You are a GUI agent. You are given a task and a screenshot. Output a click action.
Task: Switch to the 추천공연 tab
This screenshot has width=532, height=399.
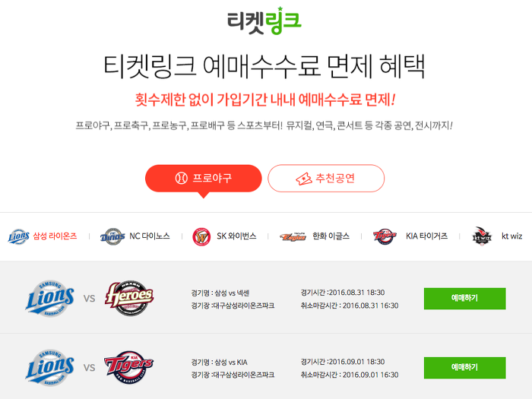(326, 179)
